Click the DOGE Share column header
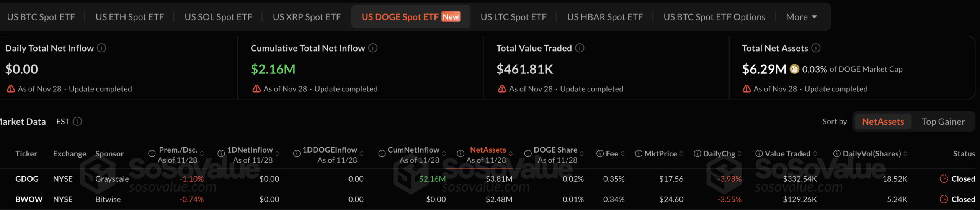 pyautogui.click(x=555, y=150)
